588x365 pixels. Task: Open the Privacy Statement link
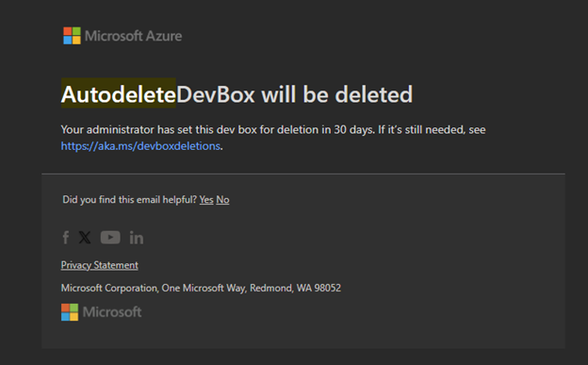pyautogui.click(x=99, y=265)
